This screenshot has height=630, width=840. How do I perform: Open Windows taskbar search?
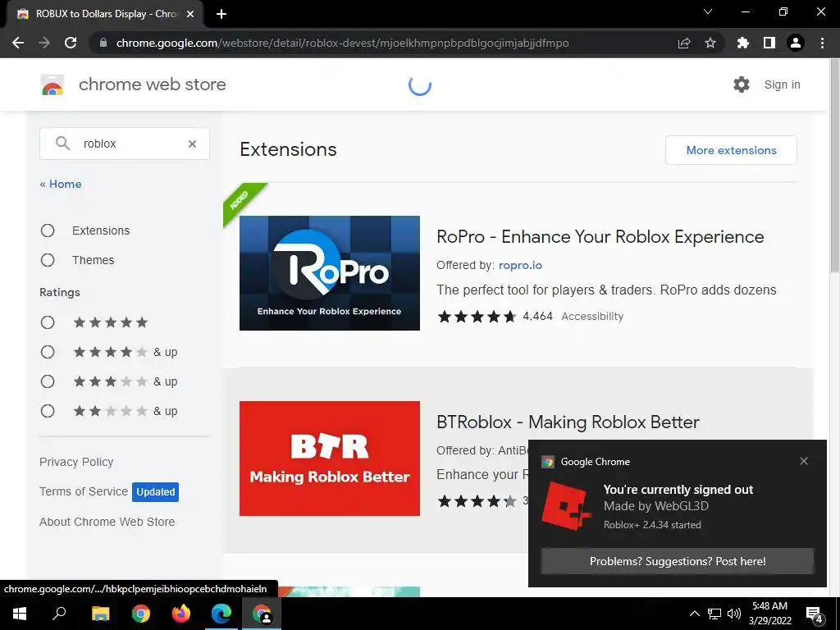click(59, 614)
